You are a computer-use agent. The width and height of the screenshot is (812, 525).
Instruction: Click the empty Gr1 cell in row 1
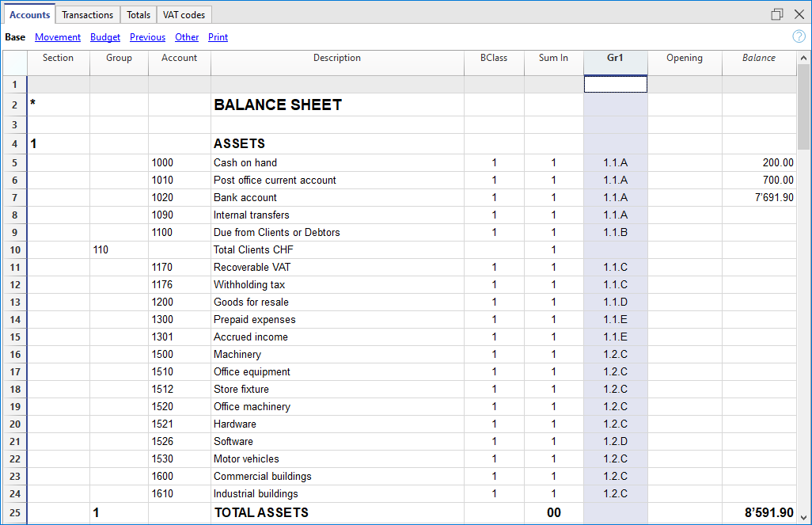tap(615, 84)
